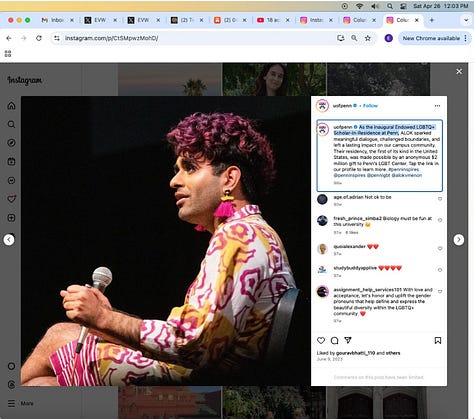Close the active Instagram tab
The width and height of the screenshot is (474, 419).
(x=417, y=20)
